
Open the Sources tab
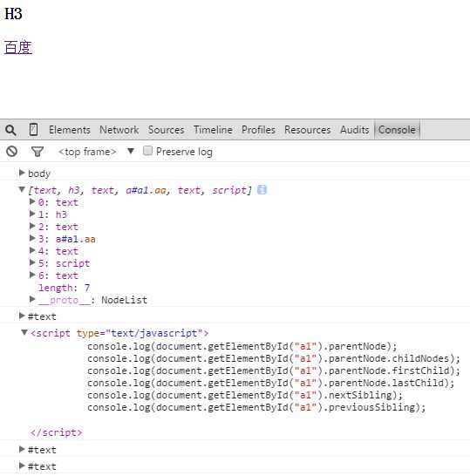click(166, 130)
